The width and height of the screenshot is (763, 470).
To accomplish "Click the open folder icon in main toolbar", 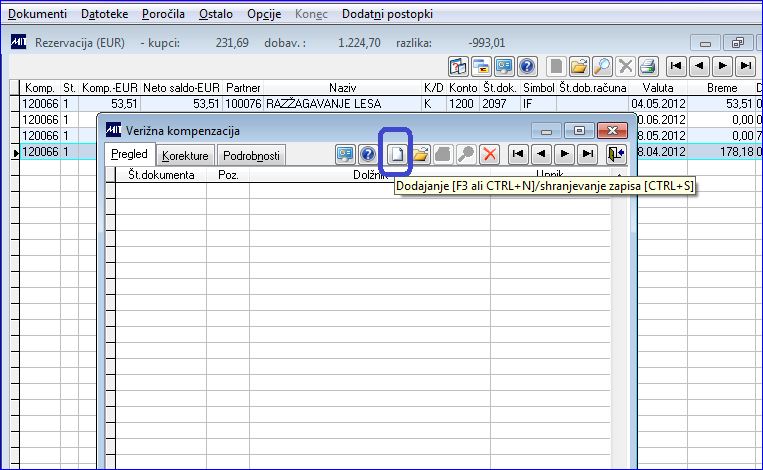I will pos(579,67).
